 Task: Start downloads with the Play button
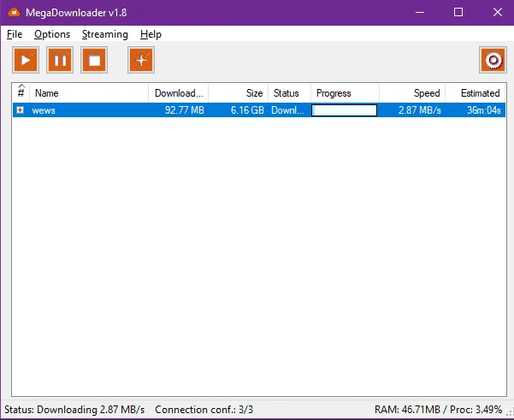26,60
